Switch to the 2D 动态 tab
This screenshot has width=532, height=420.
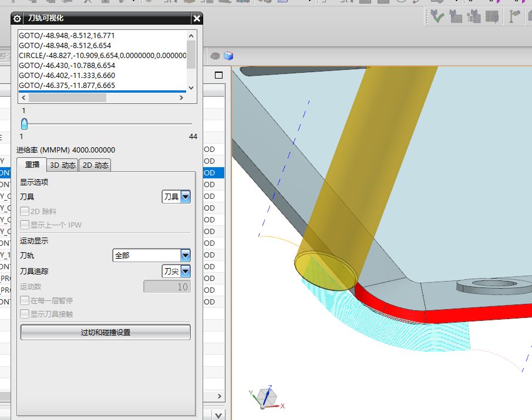(x=95, y=165)
